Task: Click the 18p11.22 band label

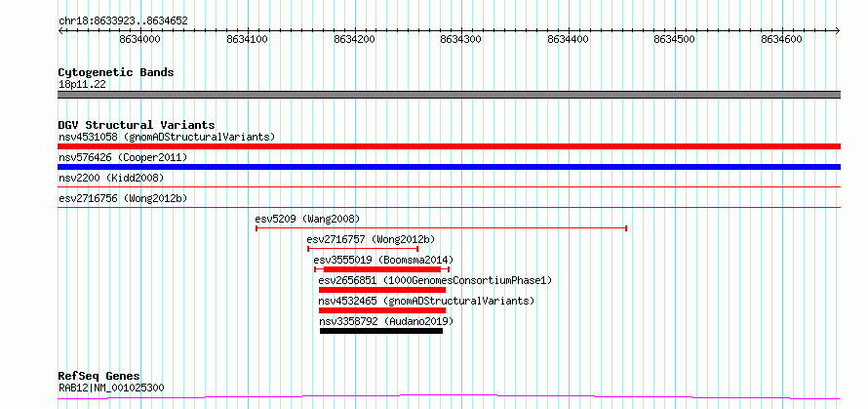Action: 82,85
